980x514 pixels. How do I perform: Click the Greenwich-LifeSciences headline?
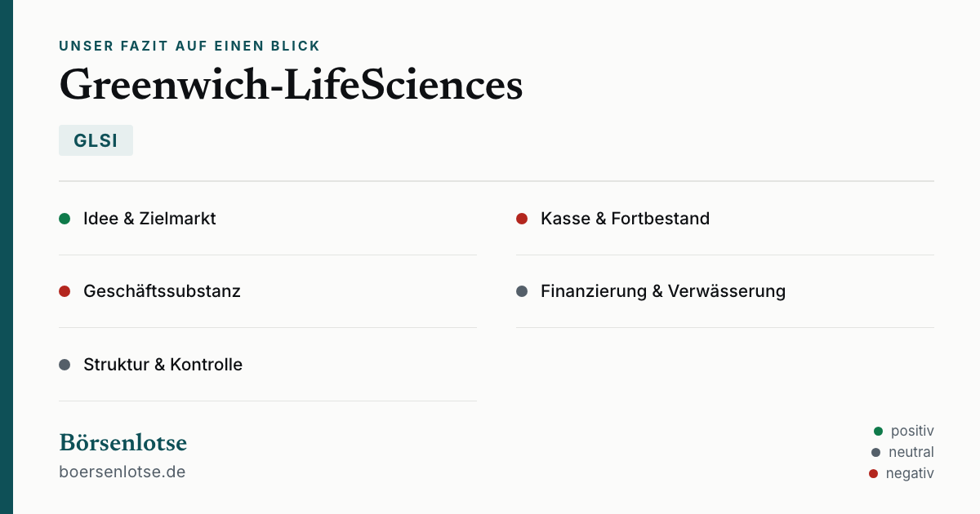click(x=291, y=85)
